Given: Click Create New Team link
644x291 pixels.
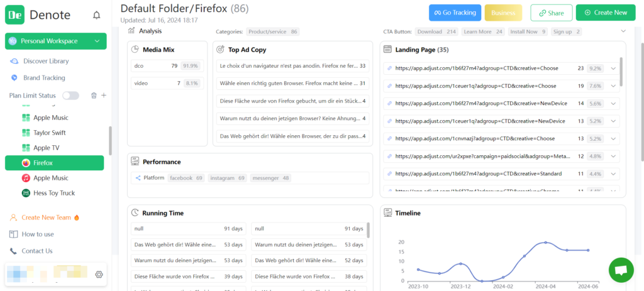Looking at the screenshot, I should point(46,217).
